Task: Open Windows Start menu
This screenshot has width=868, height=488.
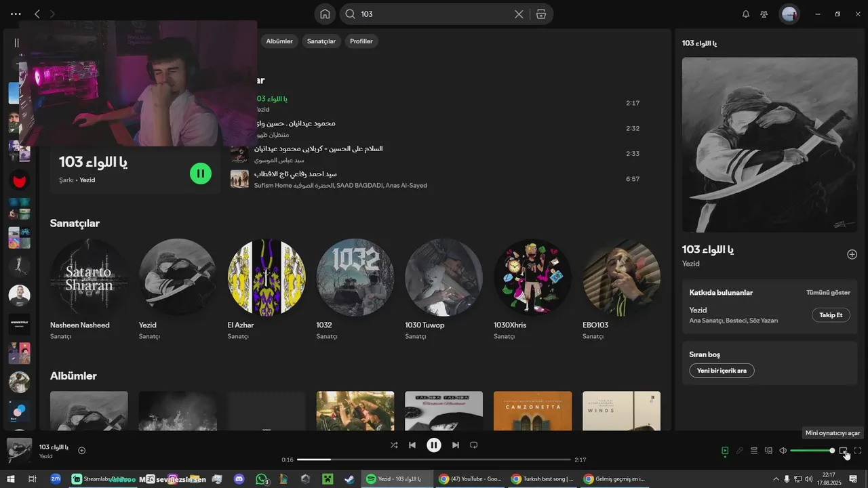Action: click(x=11, y=479)
